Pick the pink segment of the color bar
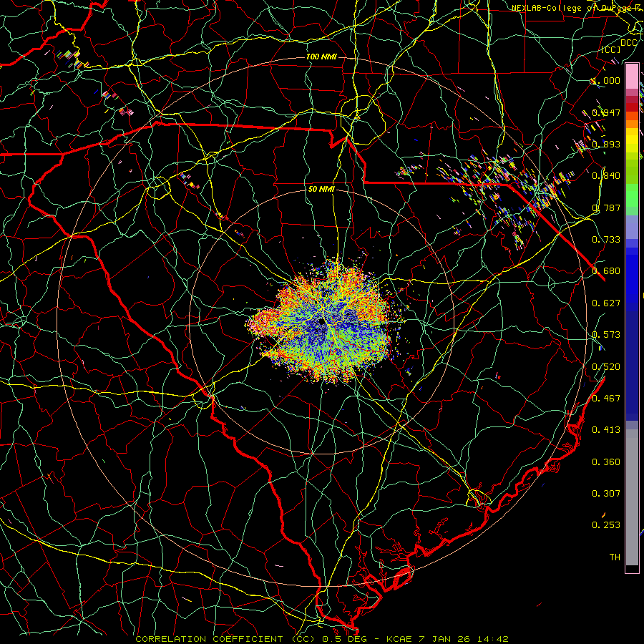The image size is (644, 644). click(632, 77)
